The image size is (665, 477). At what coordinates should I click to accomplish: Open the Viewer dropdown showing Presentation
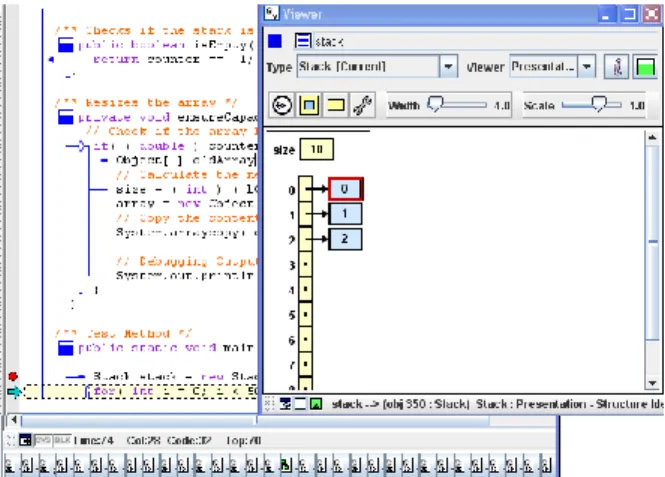(587, 67)
